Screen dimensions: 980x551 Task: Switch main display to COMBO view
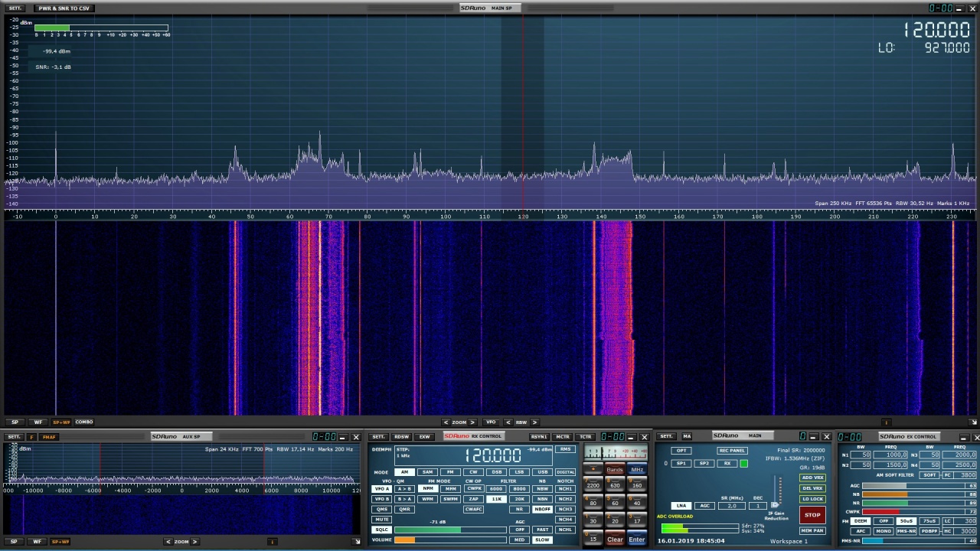pos(84,422)
